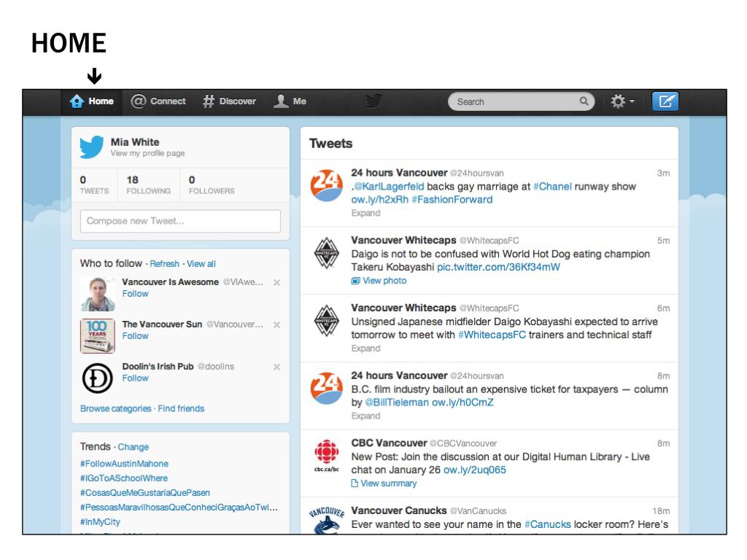The image size is (747, 560).
Task: Click Whitecaps avatar on the Hot Dog tweet
Action: click(x=326, y=253)
